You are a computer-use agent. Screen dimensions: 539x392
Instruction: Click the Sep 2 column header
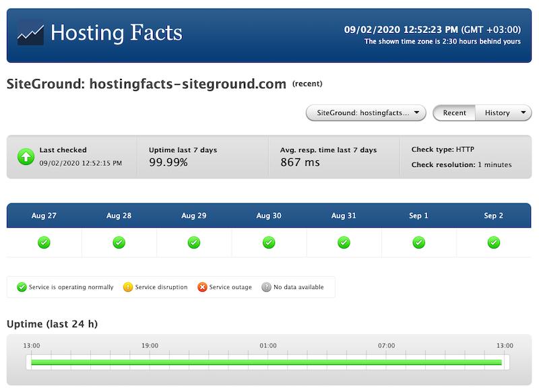[x=494, y=216]
